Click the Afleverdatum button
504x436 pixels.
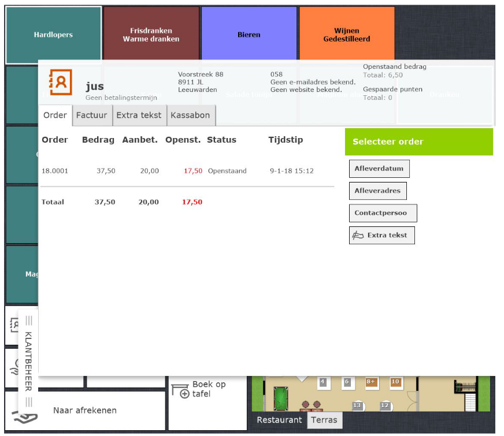tap(379, 169)
